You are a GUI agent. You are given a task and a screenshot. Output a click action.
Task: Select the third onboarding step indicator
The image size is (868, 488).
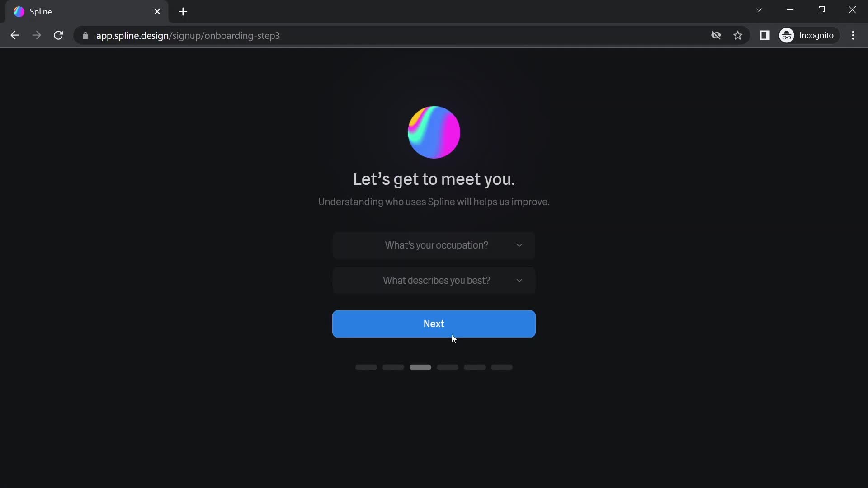420,367
